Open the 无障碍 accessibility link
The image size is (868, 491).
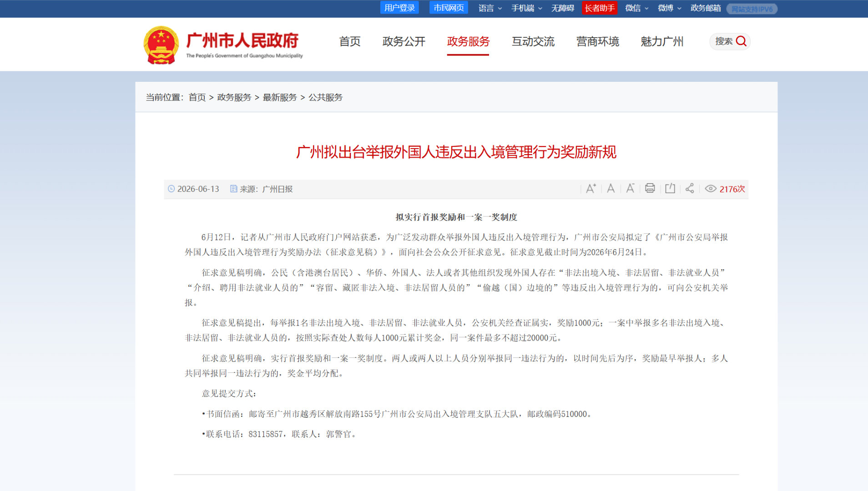[x=563, y=8]
